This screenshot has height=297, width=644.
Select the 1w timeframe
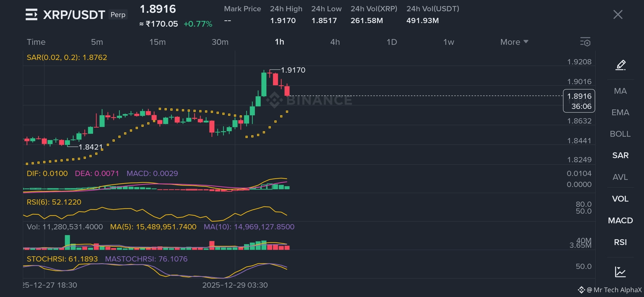tap(449, 42)
